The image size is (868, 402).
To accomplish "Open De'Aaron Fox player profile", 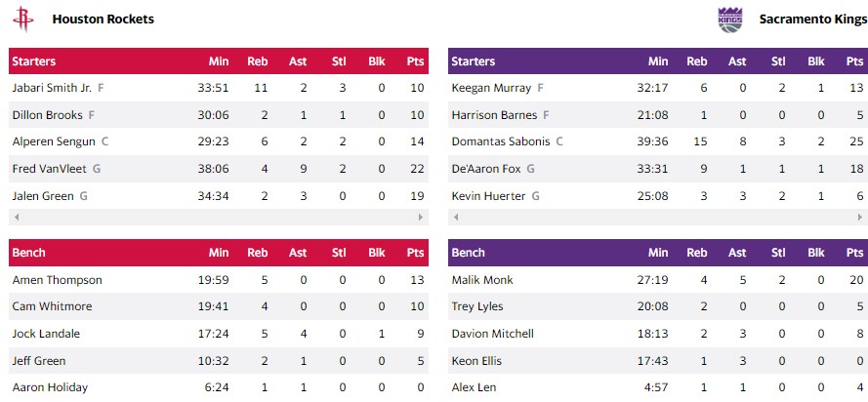I will (x=486, y=169).
